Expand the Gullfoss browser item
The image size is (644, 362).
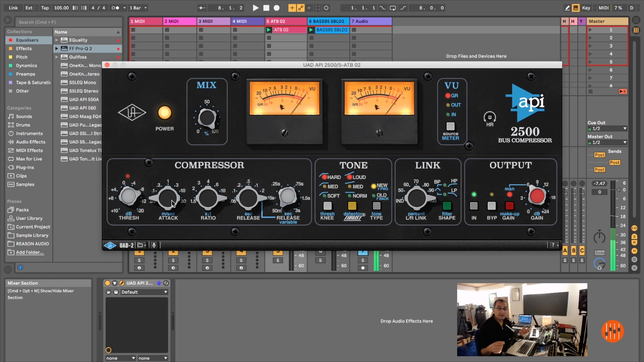[x=56, y=57]
